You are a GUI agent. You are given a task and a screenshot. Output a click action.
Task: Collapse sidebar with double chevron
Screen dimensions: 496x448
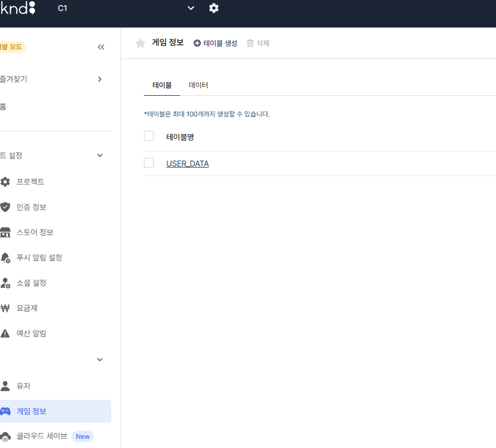101,47
